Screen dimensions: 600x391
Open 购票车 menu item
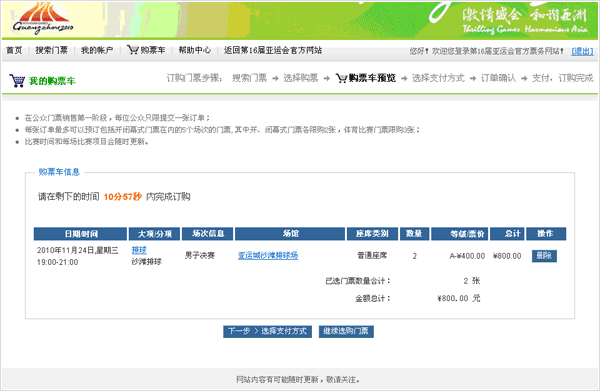[153, 50]
